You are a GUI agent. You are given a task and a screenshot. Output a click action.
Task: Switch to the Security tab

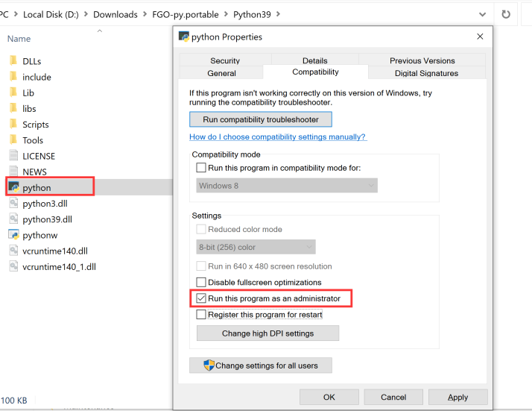[x=225, y=60]
